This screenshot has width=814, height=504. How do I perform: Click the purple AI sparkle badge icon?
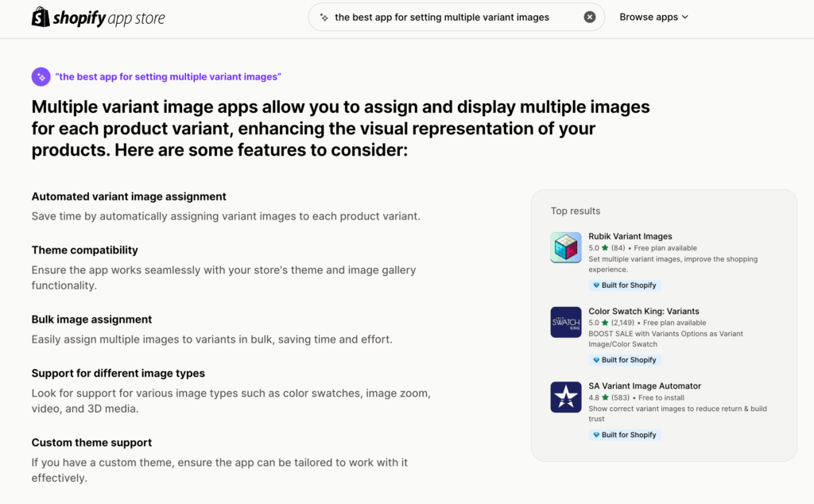pos(41,77)
